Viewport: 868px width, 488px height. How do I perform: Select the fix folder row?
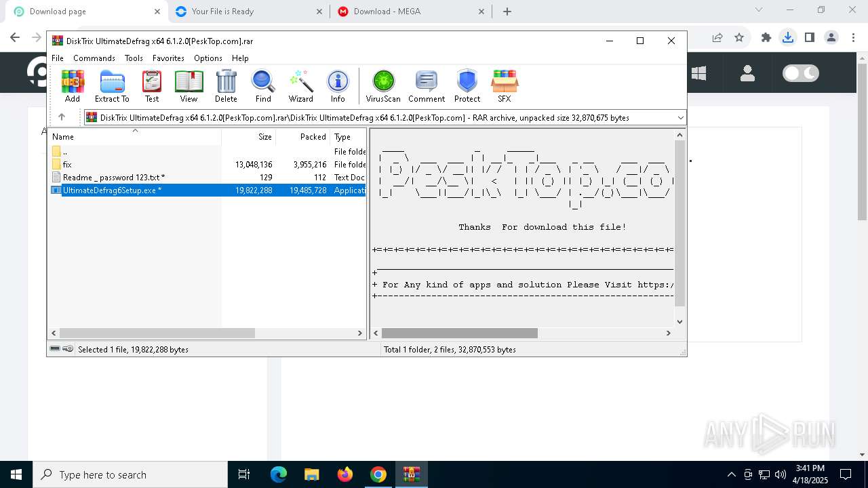pos(208,164)
